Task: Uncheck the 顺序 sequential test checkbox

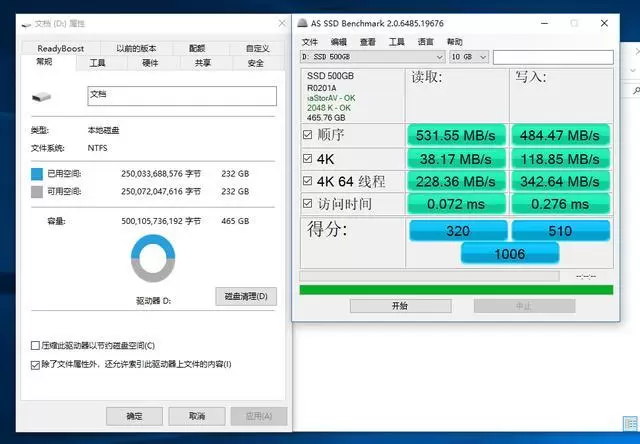Action: point(307,135)
